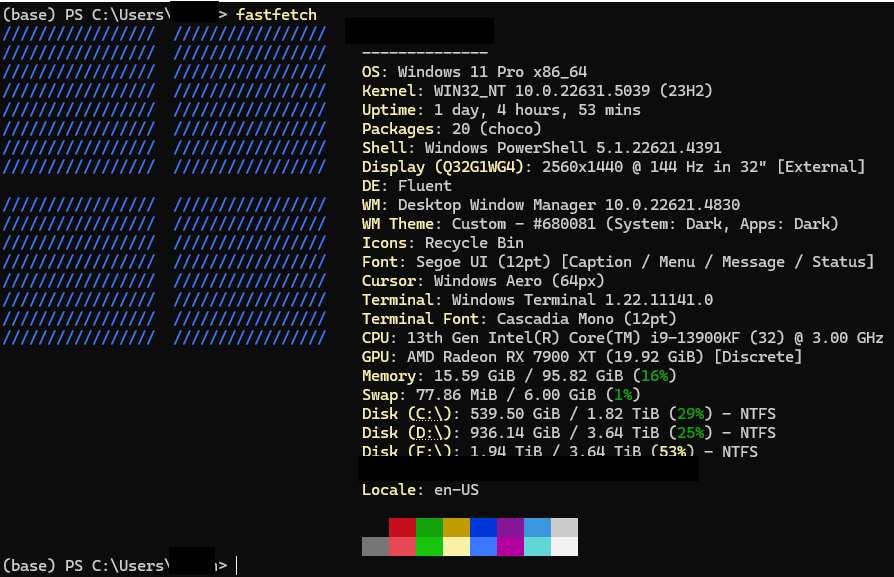
Task: Click the green '29%' disk percentage
Action: click(x=690, y=414)
